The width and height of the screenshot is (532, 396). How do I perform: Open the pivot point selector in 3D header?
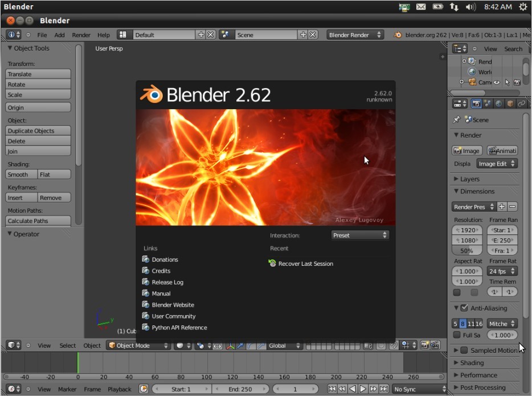pyautogui.click(x=203, y=345)
